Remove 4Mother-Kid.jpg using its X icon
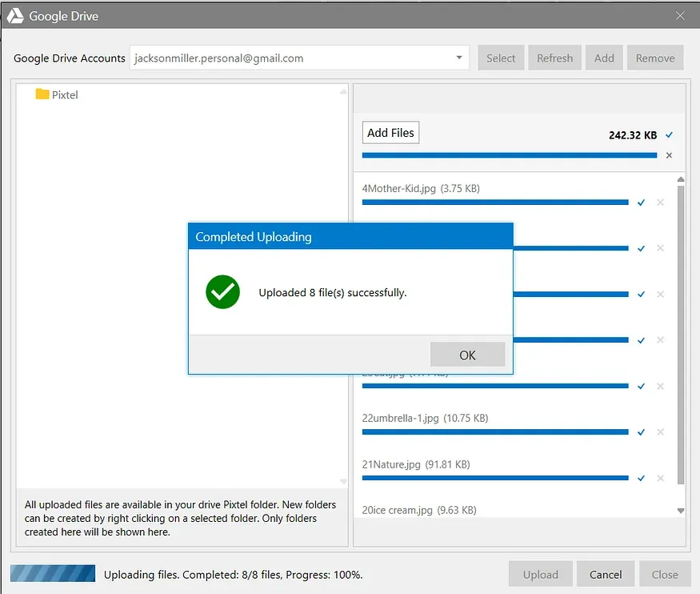 [x=660, y=203]
